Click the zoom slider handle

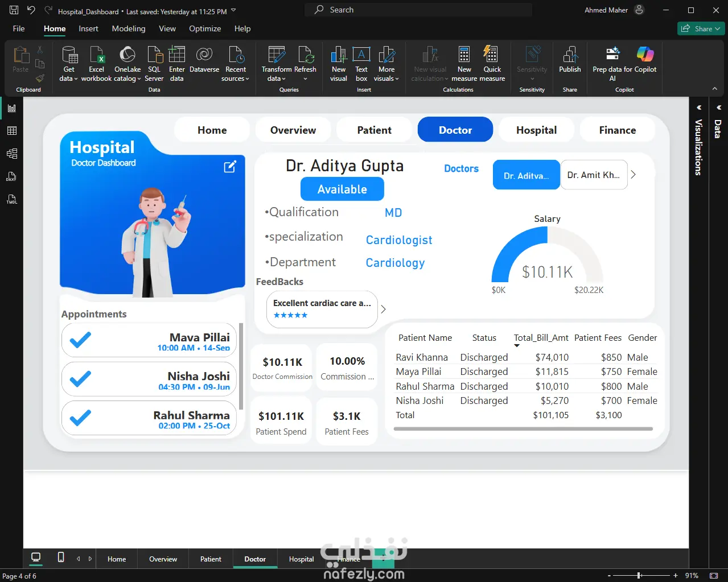click(640, 576)
